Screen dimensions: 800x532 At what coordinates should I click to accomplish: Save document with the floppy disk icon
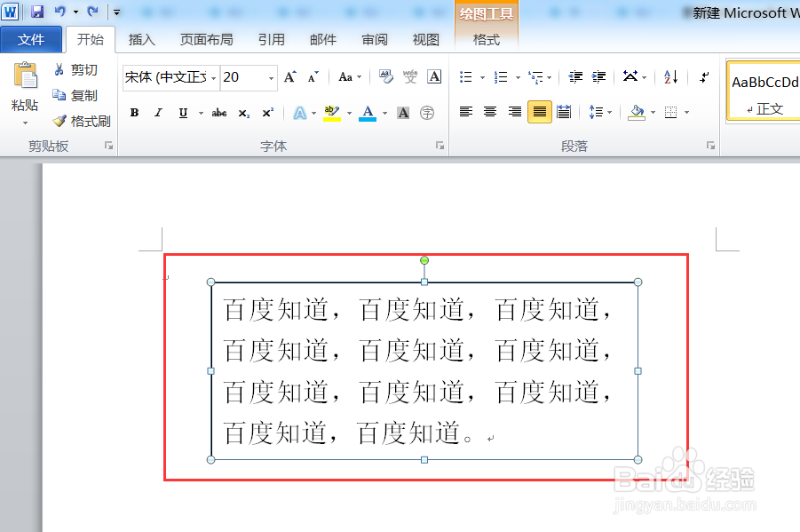click(x=37, y=12)
